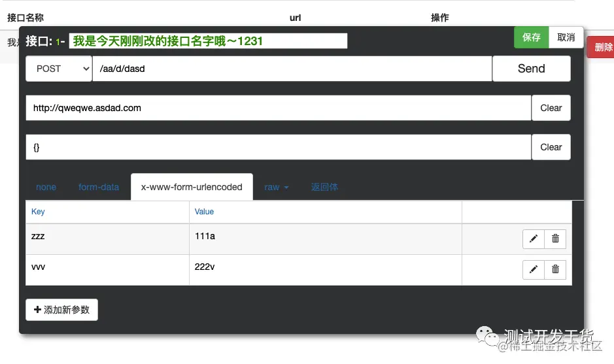Open the 返回体 tab
The height and width of the screenshot is (364, 614).
tap(324, 187)
